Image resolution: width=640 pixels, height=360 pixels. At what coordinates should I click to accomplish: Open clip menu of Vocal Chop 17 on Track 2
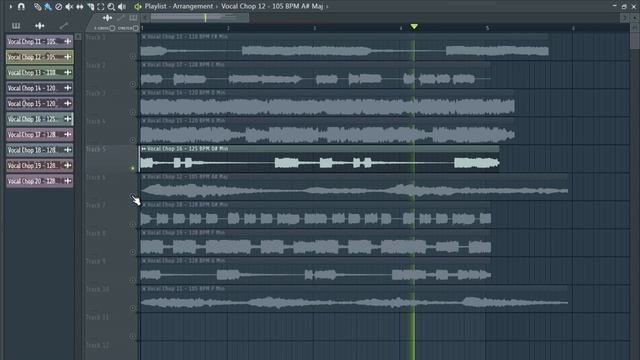[x=144, y=64]
